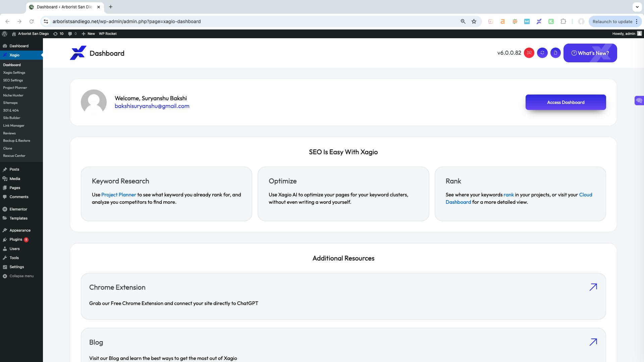Image resolution: width=644 pixels, height=362 pixels.
Task: Open the updates counter showing 10
Action: [58, 34]
